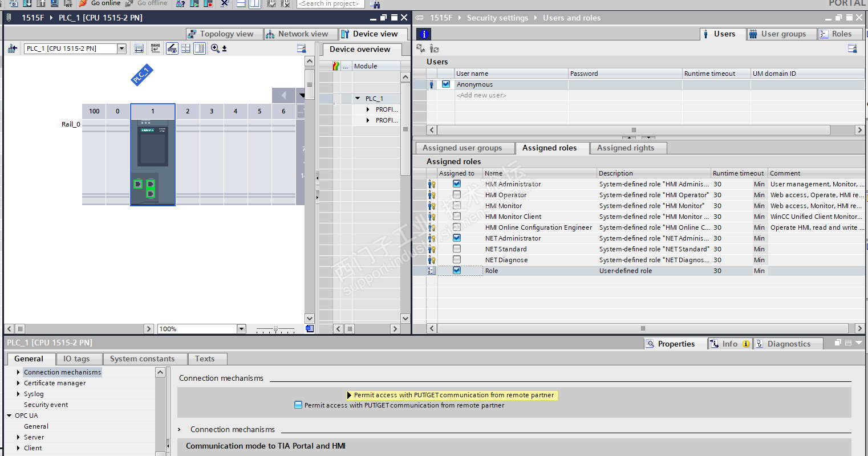Screen dimensions: 868x456
Task: Uncheck the HMI Administrator role checkbox
Action: [457, 184]
